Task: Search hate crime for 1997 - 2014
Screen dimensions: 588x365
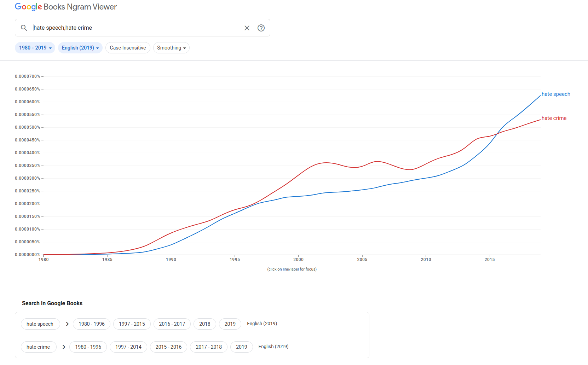Action: pos(128,347)
